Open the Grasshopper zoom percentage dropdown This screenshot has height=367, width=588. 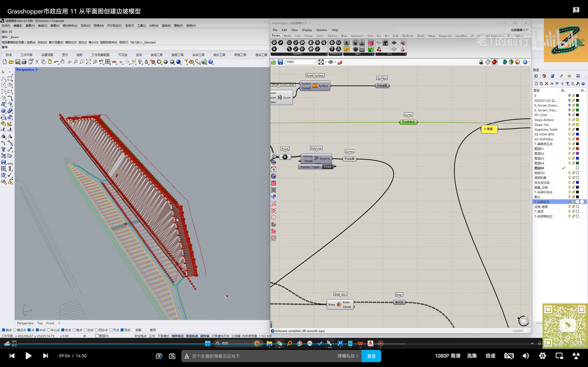pyautogui.click(x=315, y=62)
